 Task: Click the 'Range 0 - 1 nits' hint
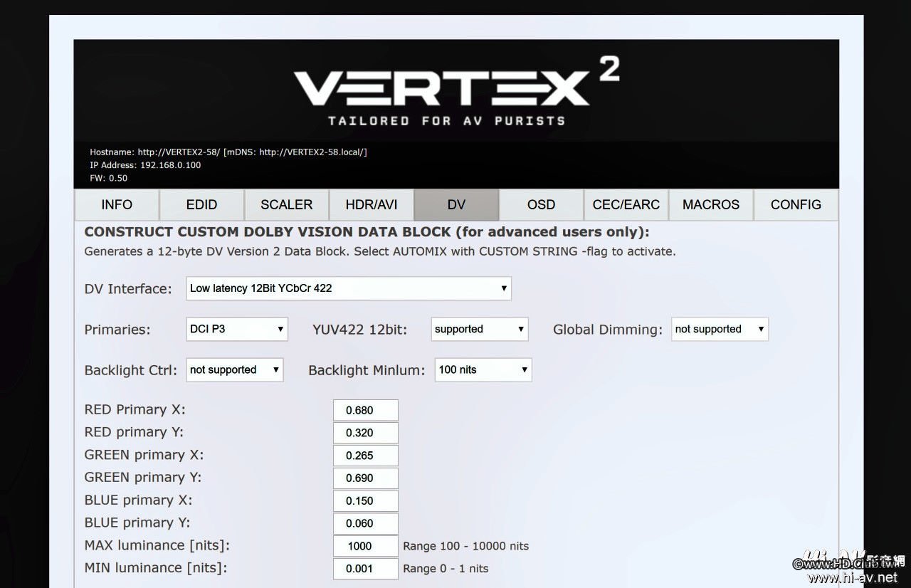pyautogui.click(x=446, y=569)
